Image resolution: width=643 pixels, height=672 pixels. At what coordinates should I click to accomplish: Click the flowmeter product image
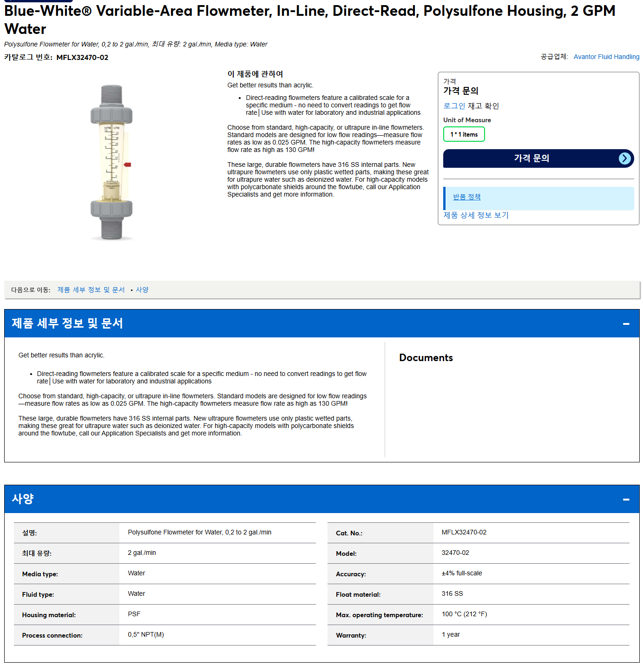tap(112, 162)
